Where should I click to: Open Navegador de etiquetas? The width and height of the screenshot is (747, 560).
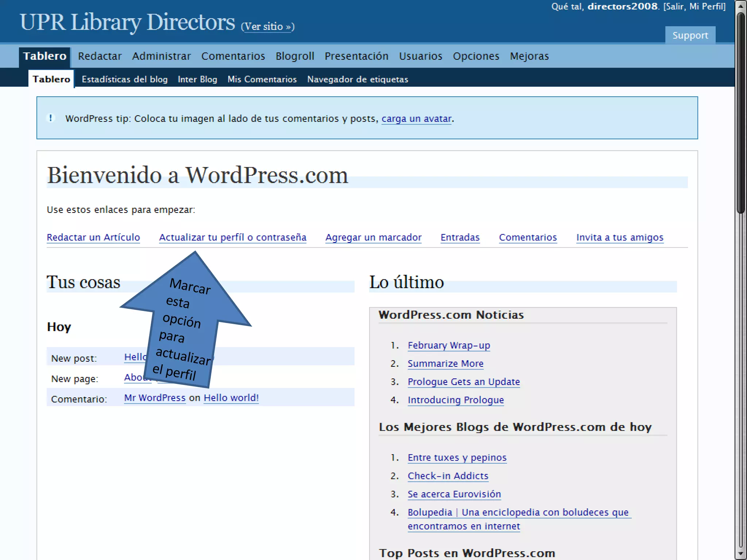357,79
